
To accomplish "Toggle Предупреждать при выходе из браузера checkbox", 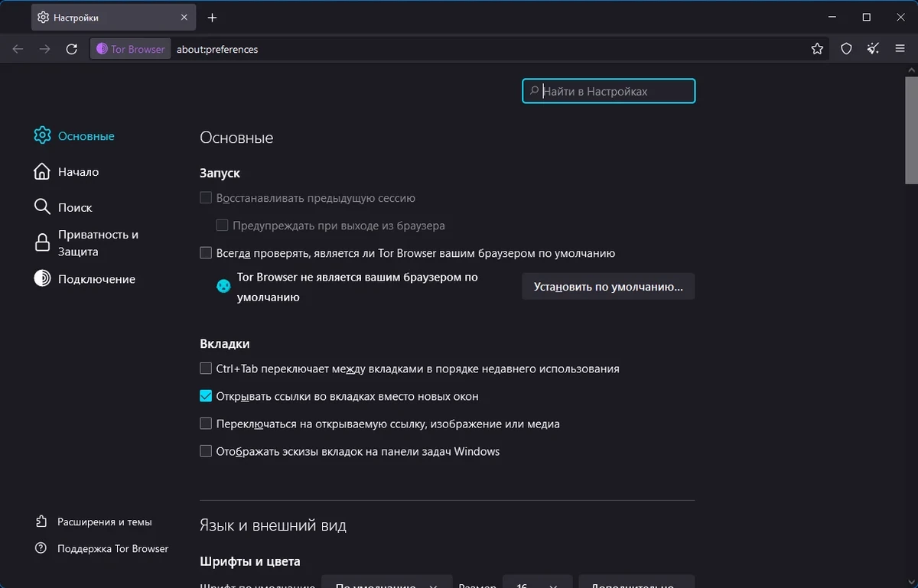I will (x=223, y=226).
